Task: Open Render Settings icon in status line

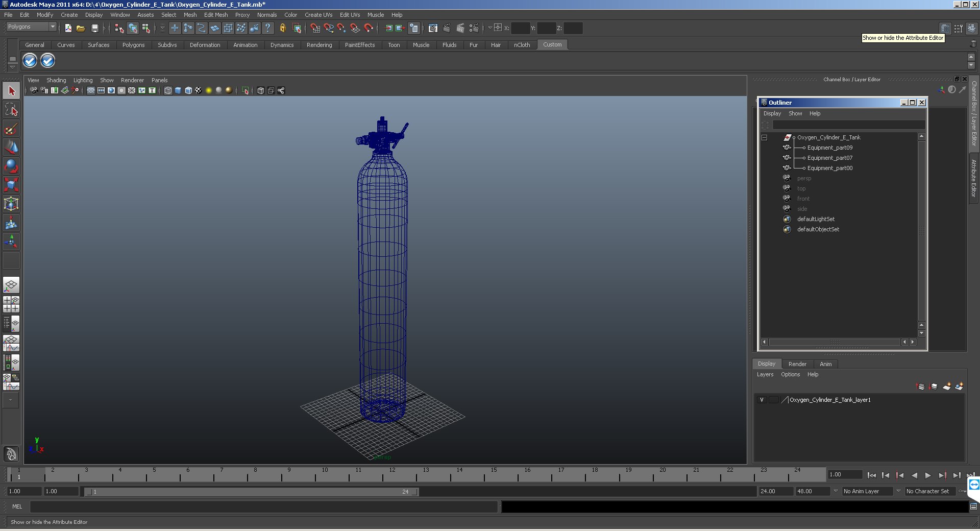Action: pos(474,28)
